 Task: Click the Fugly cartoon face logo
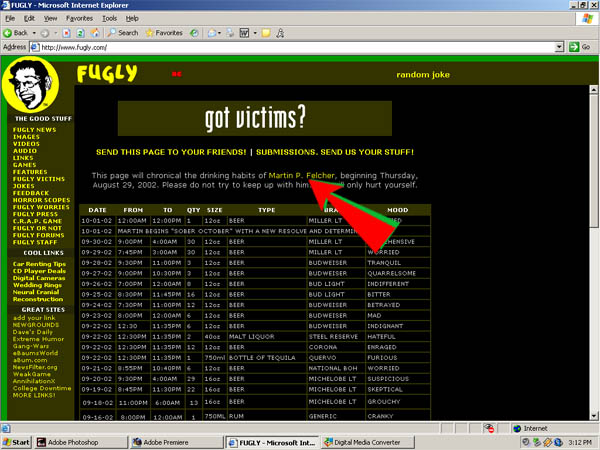point(31,85)
